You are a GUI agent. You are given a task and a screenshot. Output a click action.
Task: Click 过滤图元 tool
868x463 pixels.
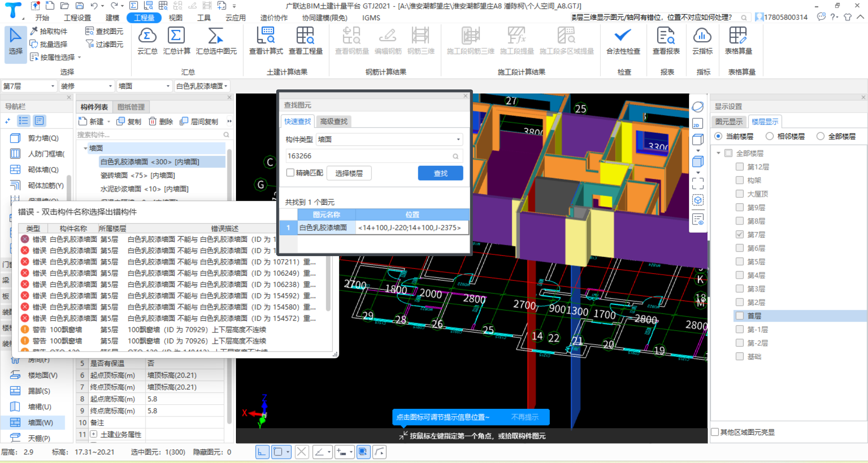click(104, 44)
